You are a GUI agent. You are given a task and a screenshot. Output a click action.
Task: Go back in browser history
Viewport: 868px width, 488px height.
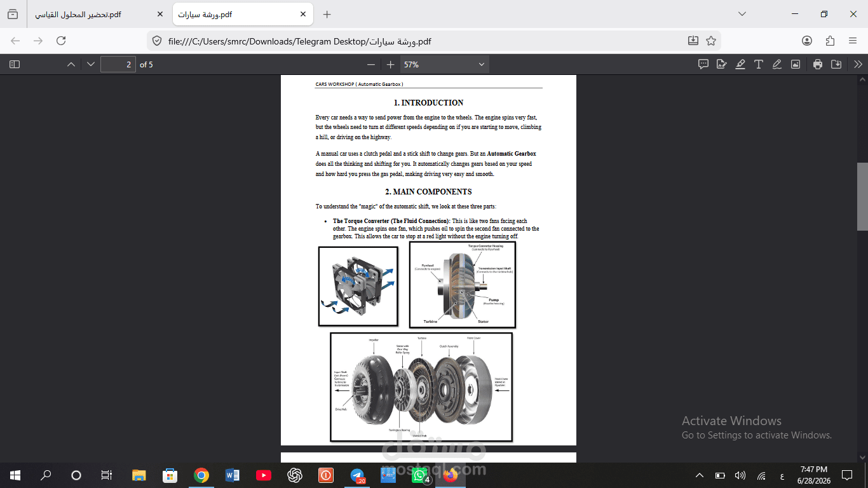[15, 41]
